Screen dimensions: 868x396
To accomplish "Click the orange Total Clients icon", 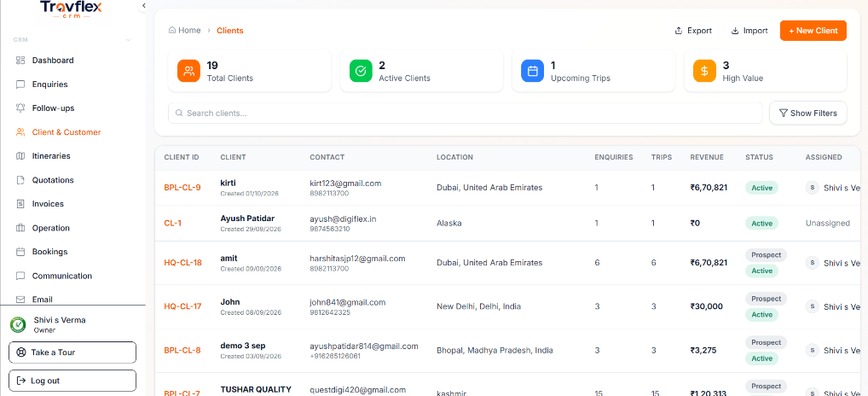I will click(188, 71).
